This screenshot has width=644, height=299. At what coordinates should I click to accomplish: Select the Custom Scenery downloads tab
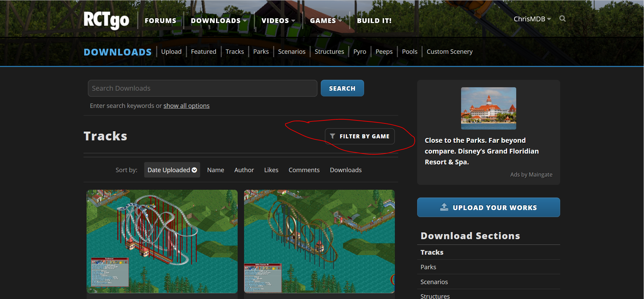[449, 52]
